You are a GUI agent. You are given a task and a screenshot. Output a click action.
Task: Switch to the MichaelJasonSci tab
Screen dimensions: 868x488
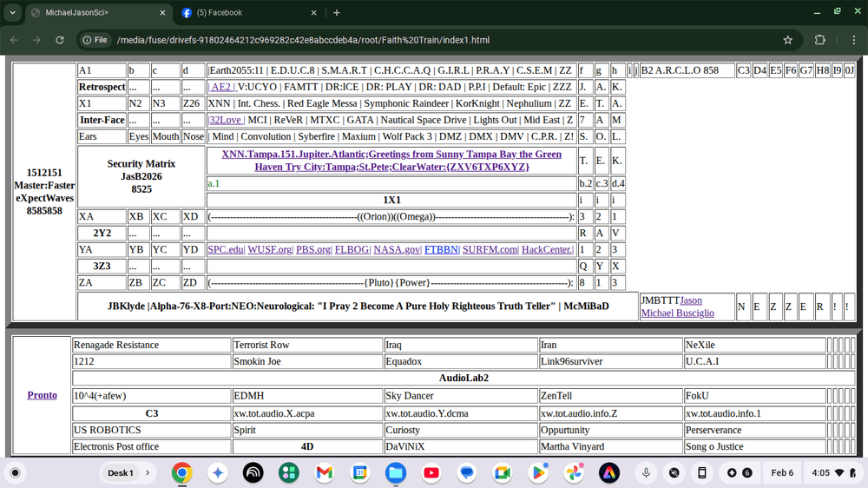point(99,12)
